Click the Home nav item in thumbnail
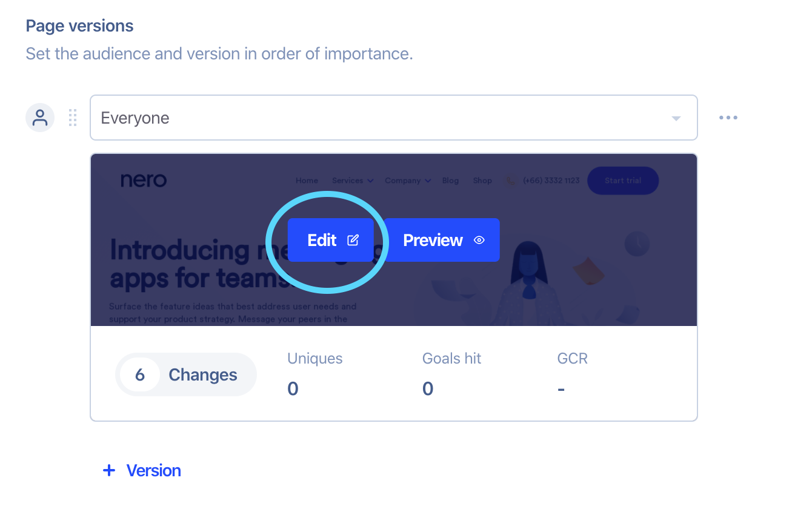812x509 pixels. click(307, 181)
